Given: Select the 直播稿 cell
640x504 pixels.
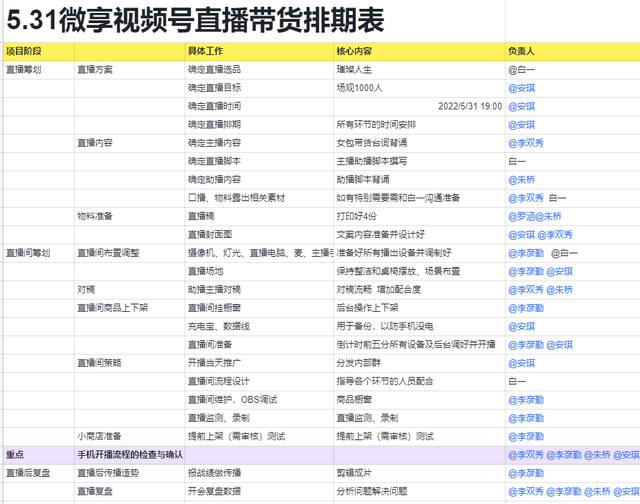Looking at the screenshot, I should pyautogui.click(x=259, y=216).
